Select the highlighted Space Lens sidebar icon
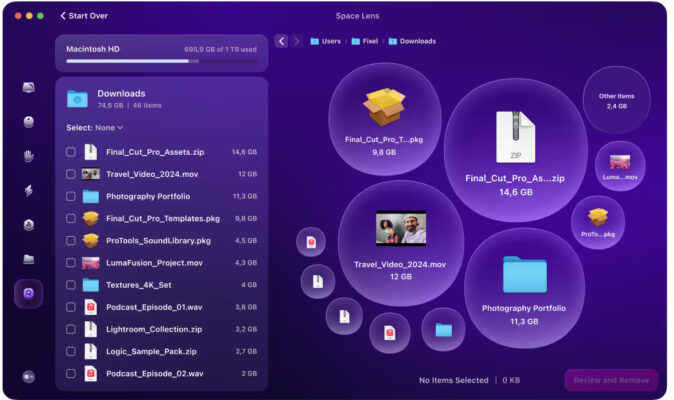Image resolution: width=674 pixels, height=400 pixels. click(28, 293)
